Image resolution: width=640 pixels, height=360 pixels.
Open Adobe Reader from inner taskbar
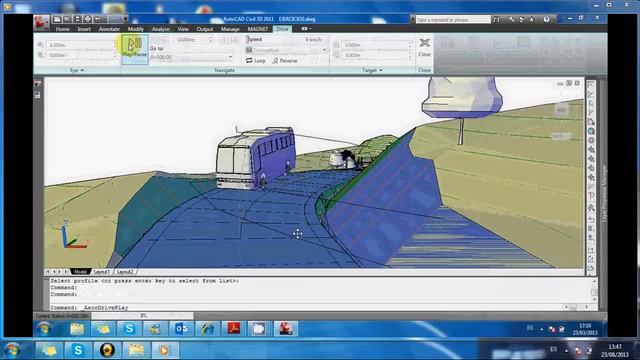pyautogui.click(x=233, y=329)
